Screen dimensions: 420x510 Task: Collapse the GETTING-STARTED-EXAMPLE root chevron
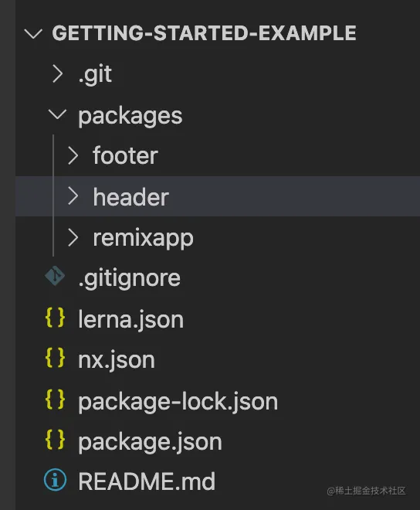point(33,33)
